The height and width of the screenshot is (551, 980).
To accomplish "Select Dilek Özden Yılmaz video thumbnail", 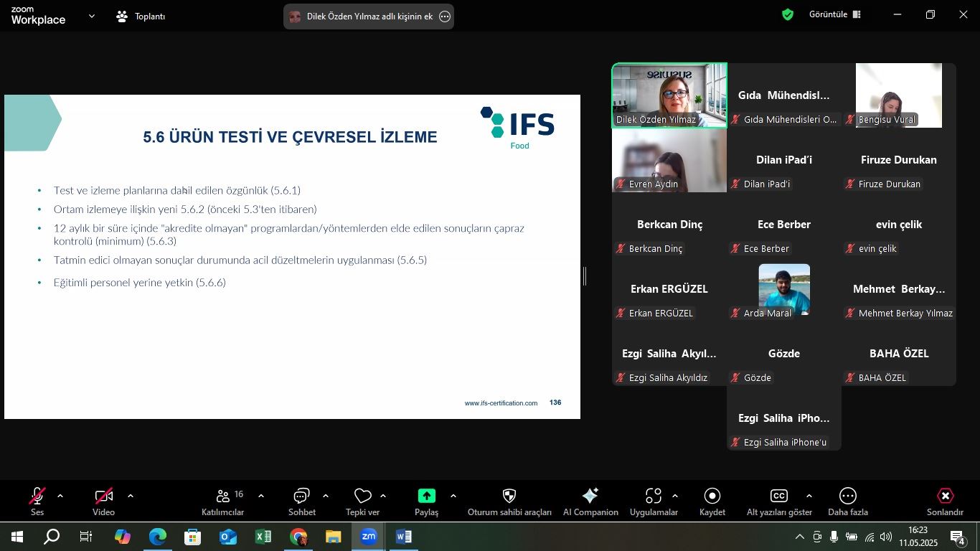I will click(669, 95).
